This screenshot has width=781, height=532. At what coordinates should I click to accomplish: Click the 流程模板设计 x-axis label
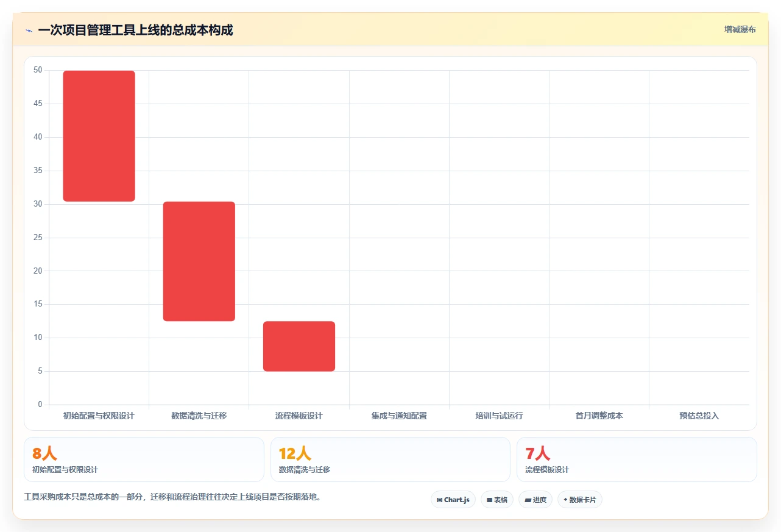[299, 416]
